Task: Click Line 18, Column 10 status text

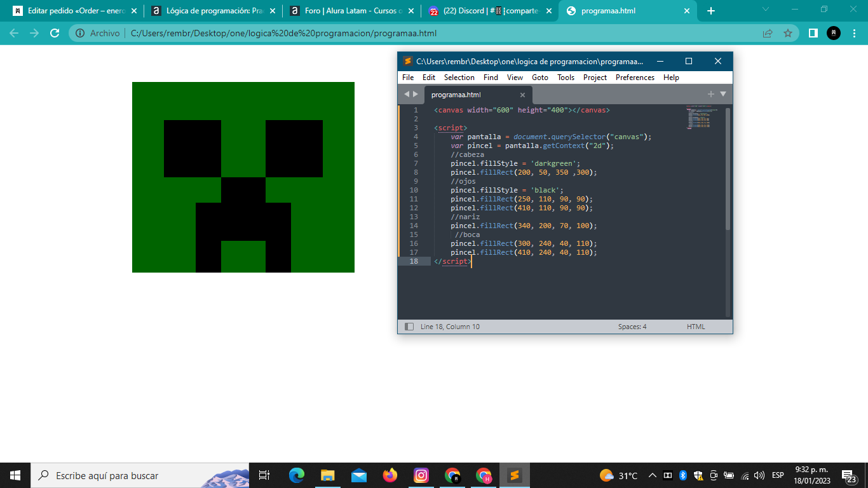Action: pyautogui.click(x=450, y=327)
